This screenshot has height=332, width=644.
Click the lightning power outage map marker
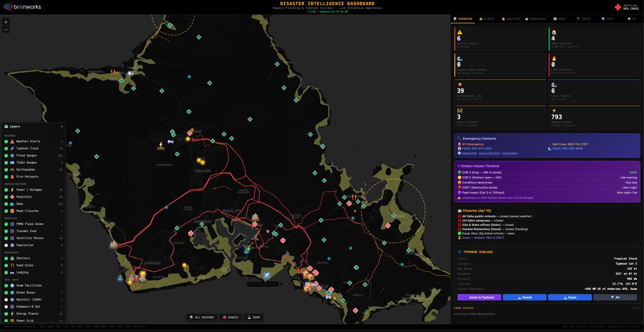(x=161, y=145)
